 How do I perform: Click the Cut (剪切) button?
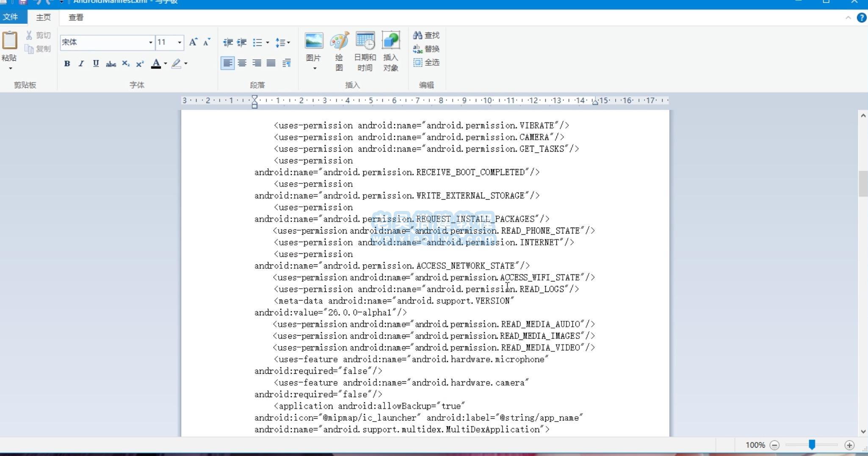pos(38,35)
